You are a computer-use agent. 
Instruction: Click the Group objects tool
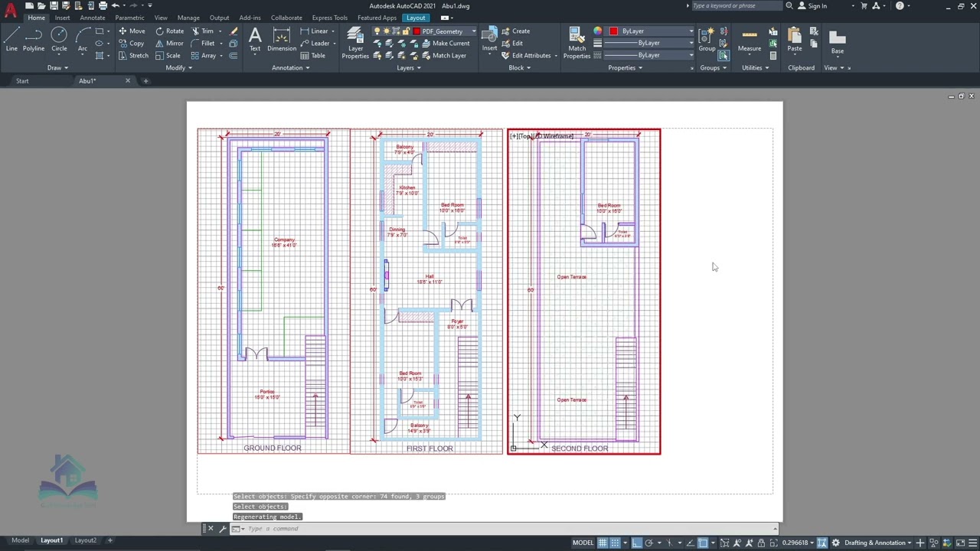click(x=707, y=38)
